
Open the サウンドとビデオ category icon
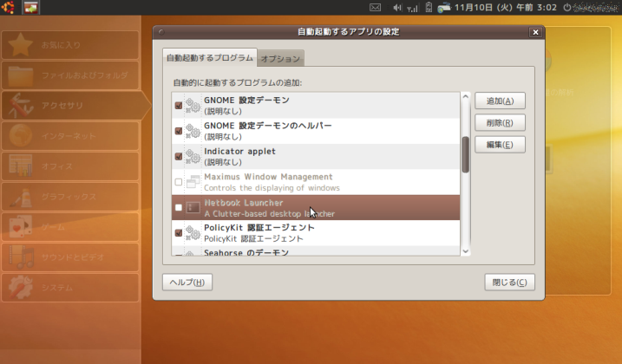point(20,257)
